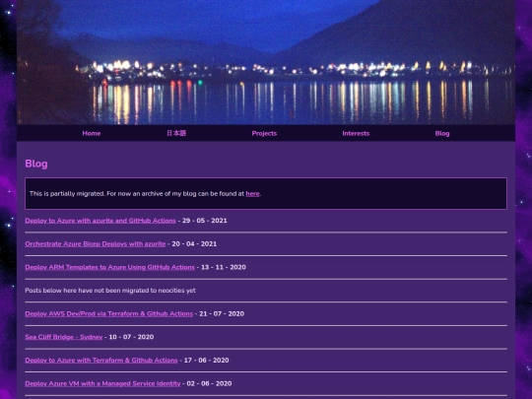Click the lake night header banner image

pos(266,62)
